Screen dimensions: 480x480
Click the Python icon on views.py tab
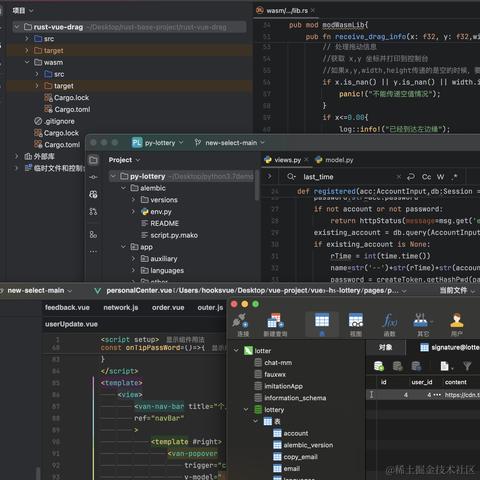point(268,160)
